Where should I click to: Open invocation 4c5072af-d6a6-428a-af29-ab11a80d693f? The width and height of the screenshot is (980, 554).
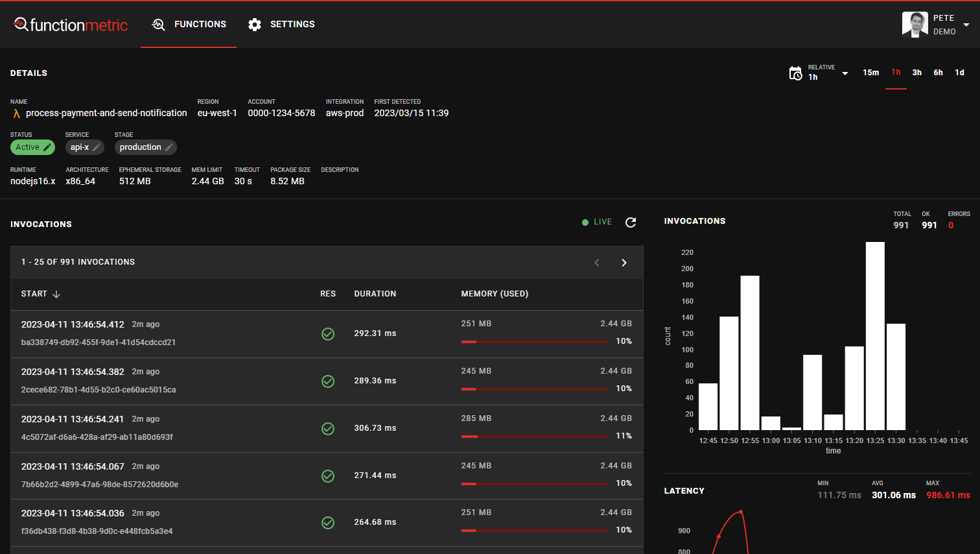[x=97, y=437]
